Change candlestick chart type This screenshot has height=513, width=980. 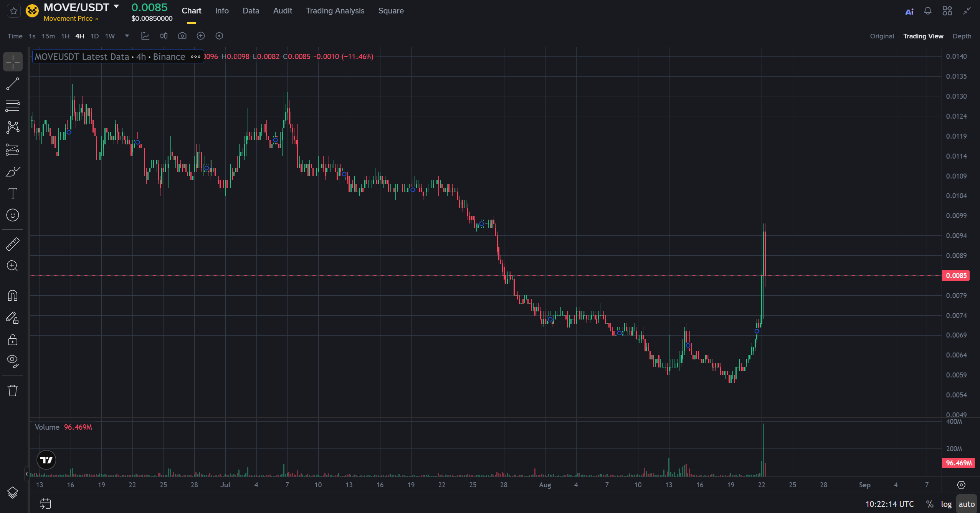coord(164,36)
